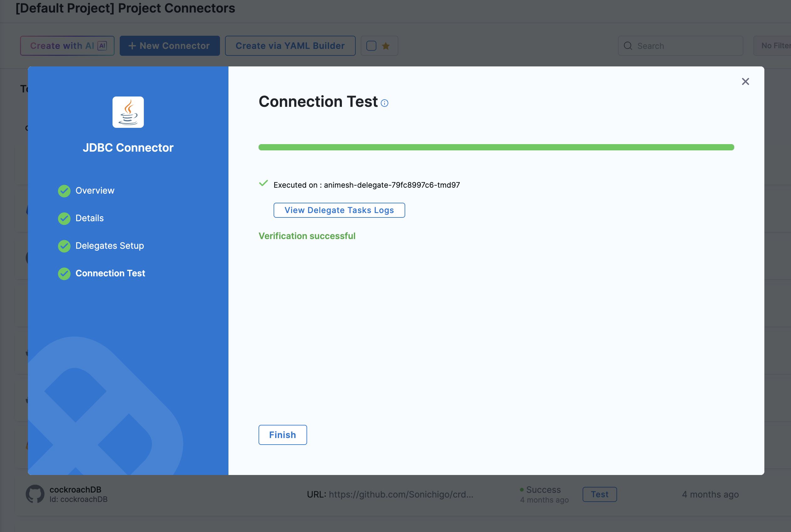
Task: Go to the Connection Test step
Action: pyautogui.click(x=110, y=273)
